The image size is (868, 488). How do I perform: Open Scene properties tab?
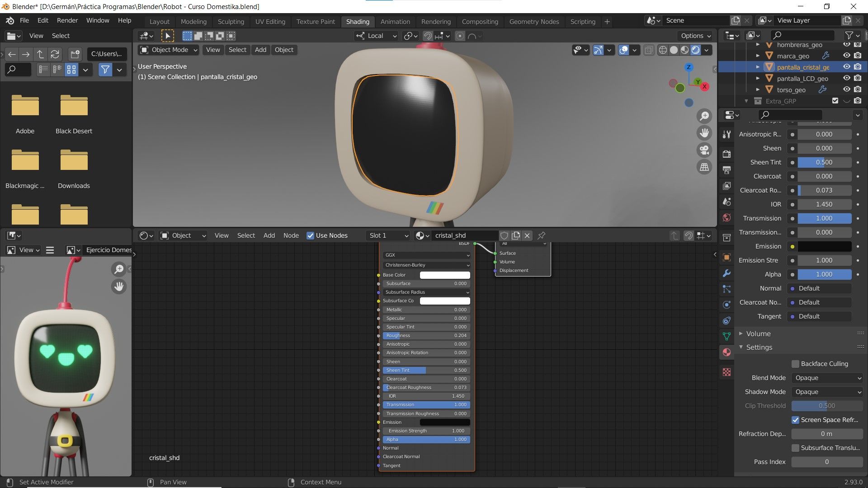[726, 202]
